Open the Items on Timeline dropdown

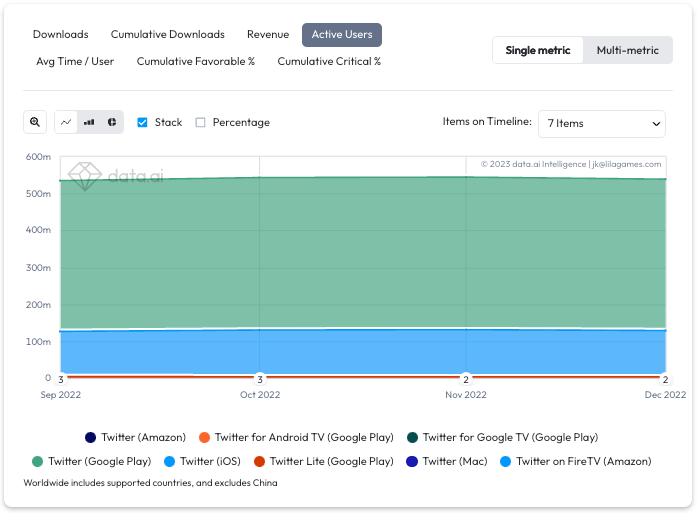602,123
